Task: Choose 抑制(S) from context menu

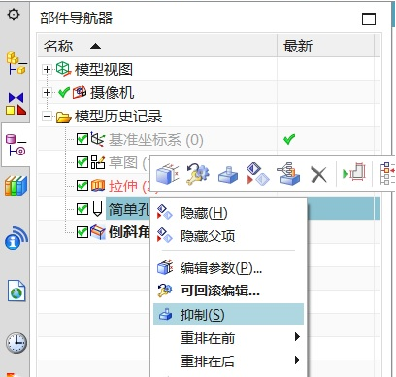Action: 228,314
